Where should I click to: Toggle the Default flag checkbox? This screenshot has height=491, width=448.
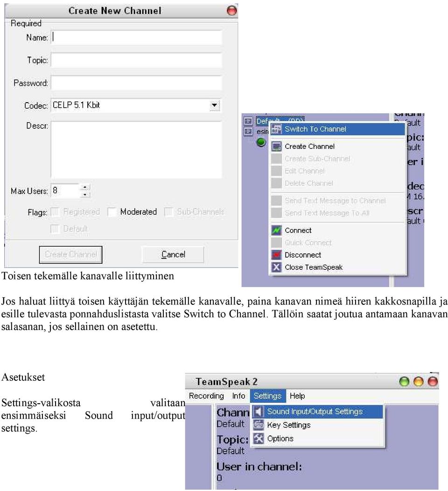coord(55,229)
